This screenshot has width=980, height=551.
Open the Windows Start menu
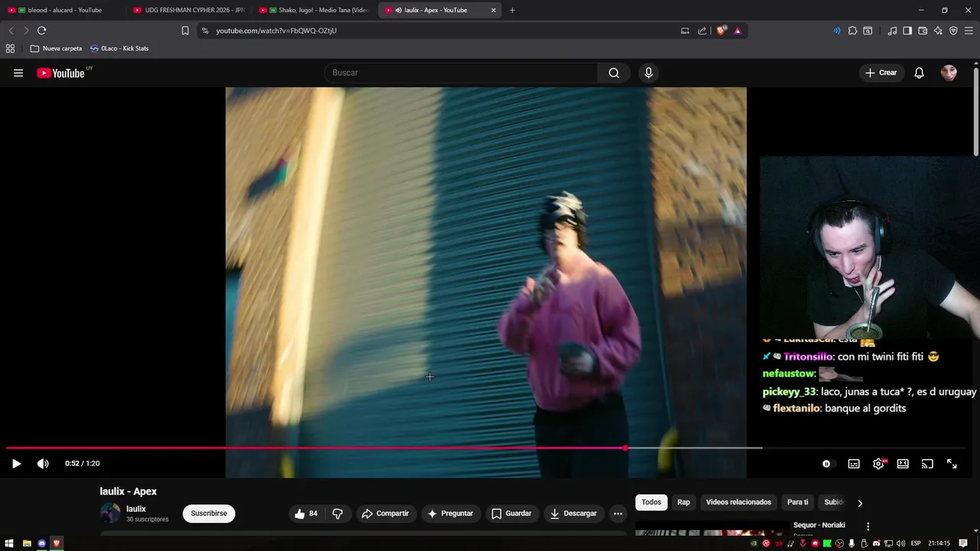(9, 543)
